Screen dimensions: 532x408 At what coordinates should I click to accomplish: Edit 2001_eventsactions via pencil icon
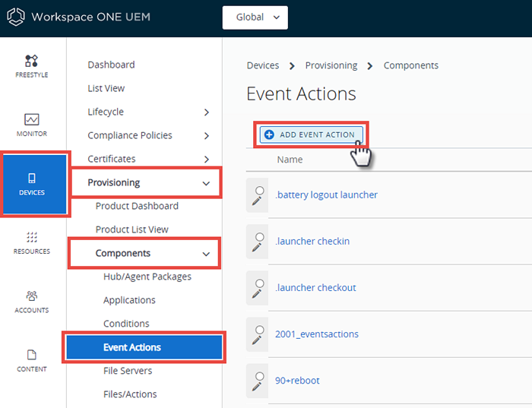click(257, 340)
